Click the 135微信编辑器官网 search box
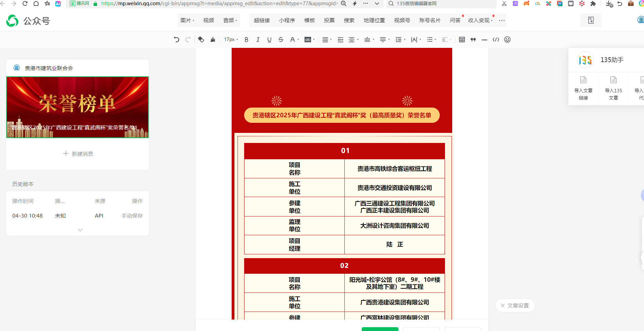The width and height of the screenshot is (644, 331). tap(441, 3)
